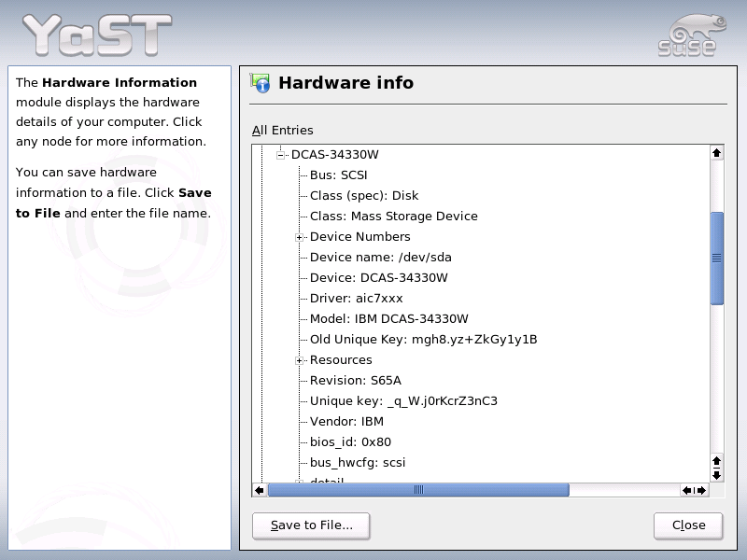Click Save to File button
The image size is (747, 560).
tap(311, 525)
